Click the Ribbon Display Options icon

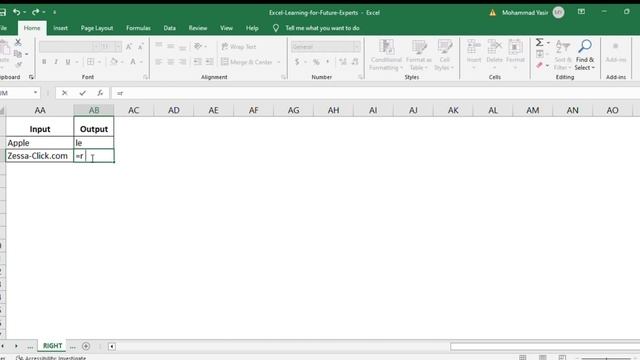click(x=581, y=12)
